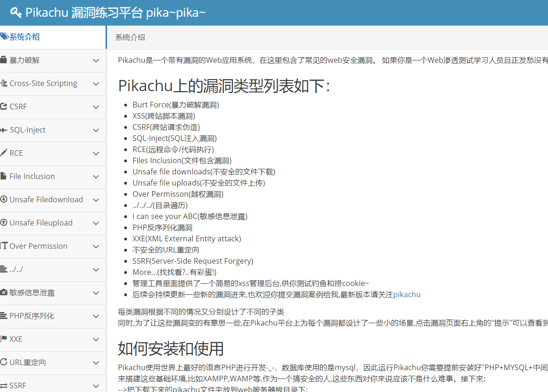This screenshot has height=392, width=548.
Task: Expand the CSRF chevron
Action: point(96,107)
